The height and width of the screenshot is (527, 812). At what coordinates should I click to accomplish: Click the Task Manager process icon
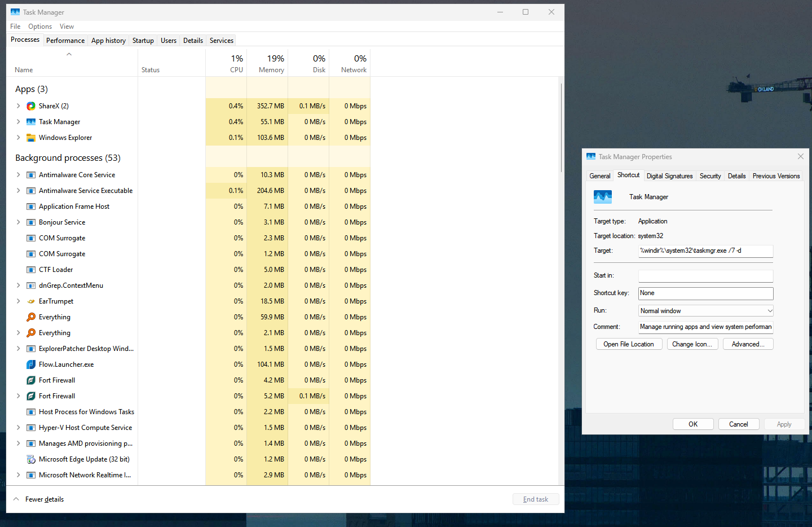click(31, 122)
